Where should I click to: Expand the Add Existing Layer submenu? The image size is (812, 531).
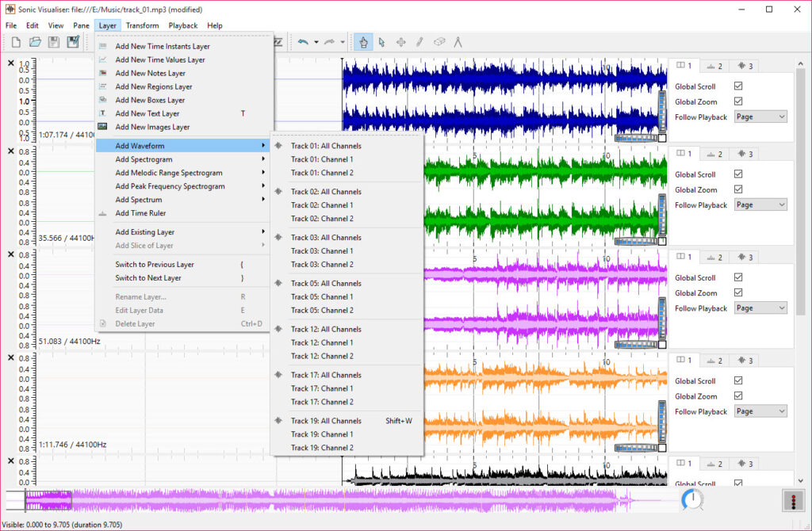(x=183, y=232)
